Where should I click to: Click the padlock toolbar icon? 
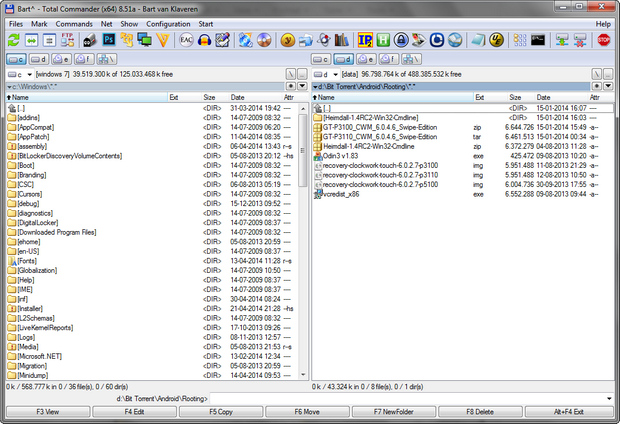click(401, 40)
